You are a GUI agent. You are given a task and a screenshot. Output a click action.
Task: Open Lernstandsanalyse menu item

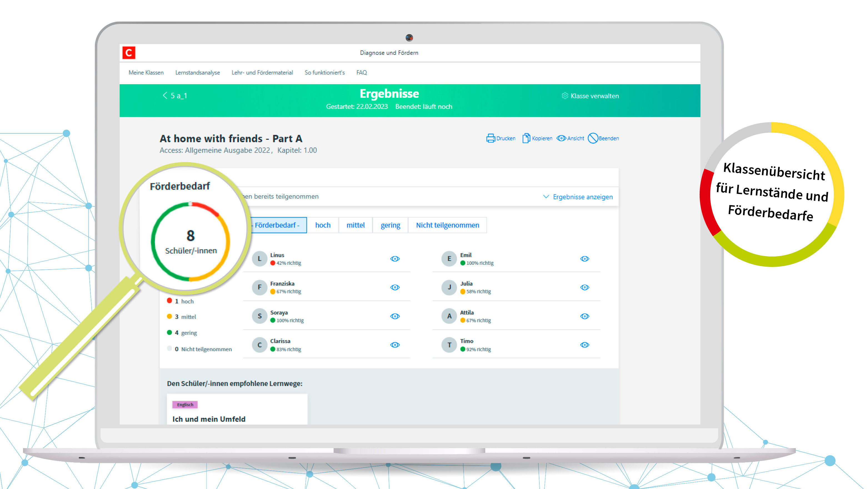[x=197, y=73]
